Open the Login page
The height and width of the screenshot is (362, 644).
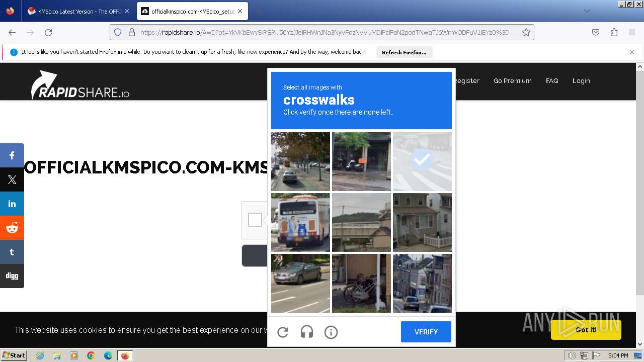(581, 80)
